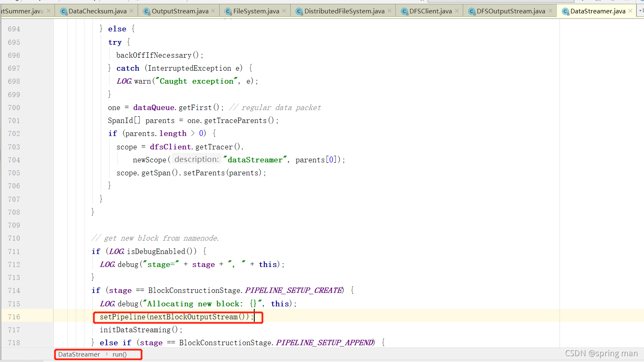Click initDataStreaming() on line 717

point(138,330)
